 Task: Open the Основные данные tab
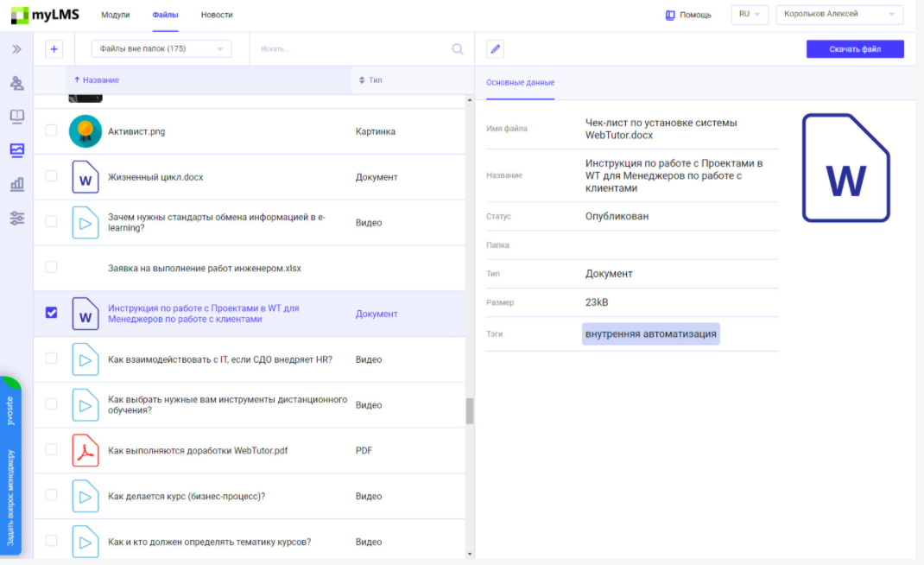tap(520, 83)
